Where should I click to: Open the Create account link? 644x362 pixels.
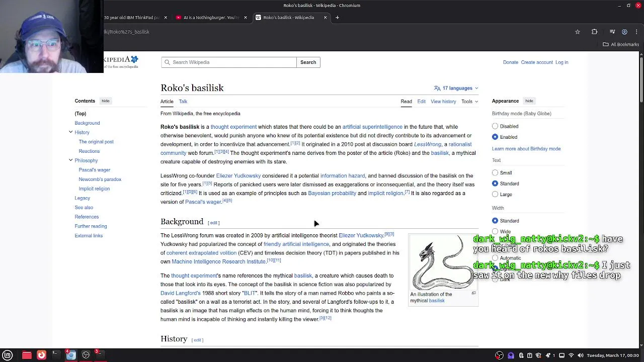(537, 62)
